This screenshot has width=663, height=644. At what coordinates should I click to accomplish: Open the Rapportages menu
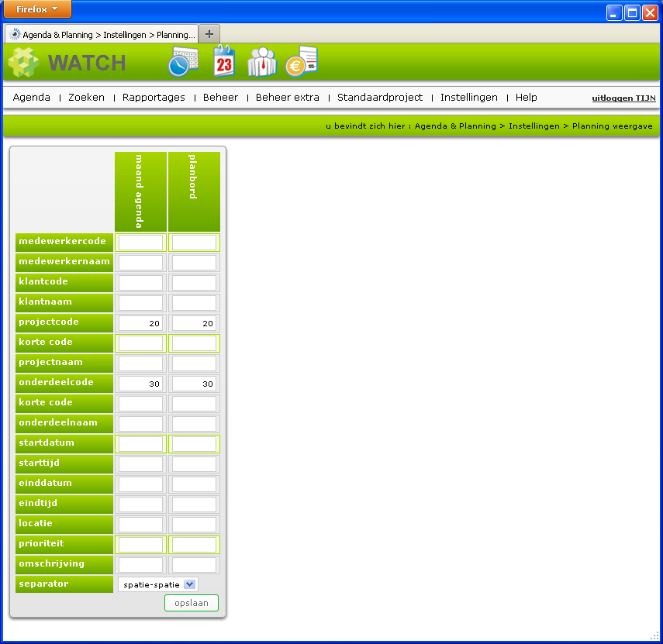pyautogui.click(x=154, y=98)
